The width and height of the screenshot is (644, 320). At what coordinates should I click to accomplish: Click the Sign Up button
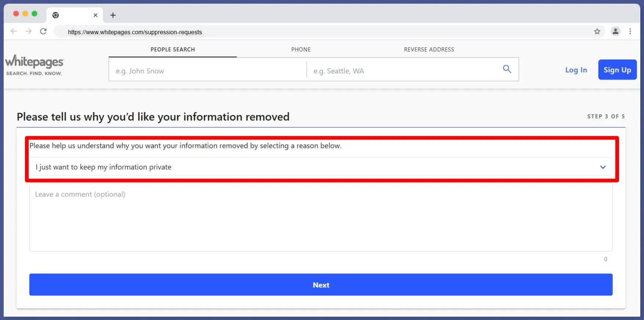[x=617, y=70]
